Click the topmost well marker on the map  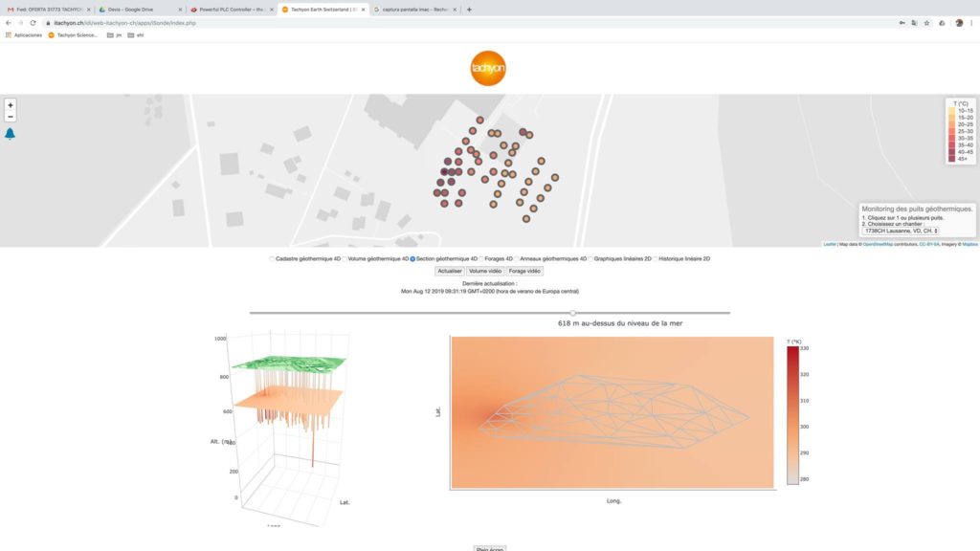[x=479, y=120]
